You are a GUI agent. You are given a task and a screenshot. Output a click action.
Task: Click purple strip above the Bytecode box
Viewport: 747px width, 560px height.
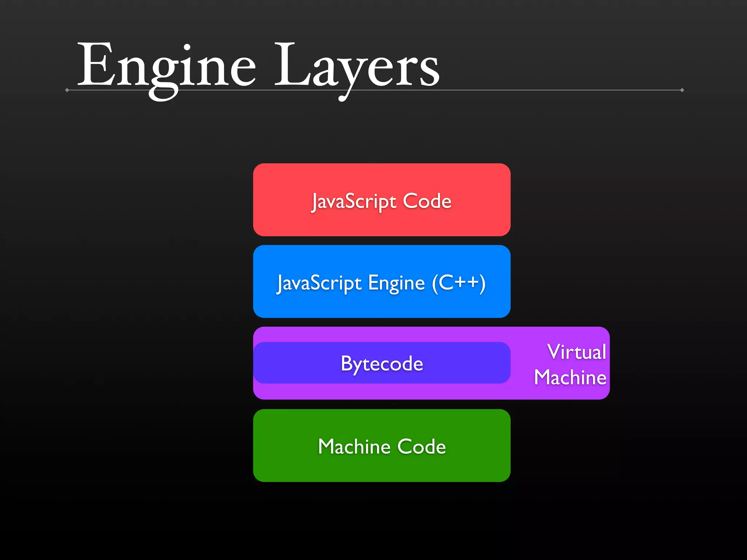pos(382,334)
